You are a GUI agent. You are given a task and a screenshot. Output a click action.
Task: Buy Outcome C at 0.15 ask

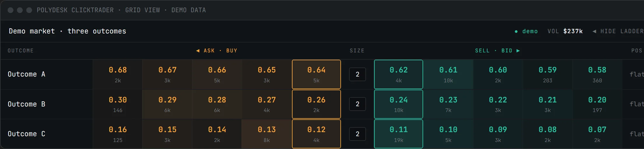coord(167,134)
